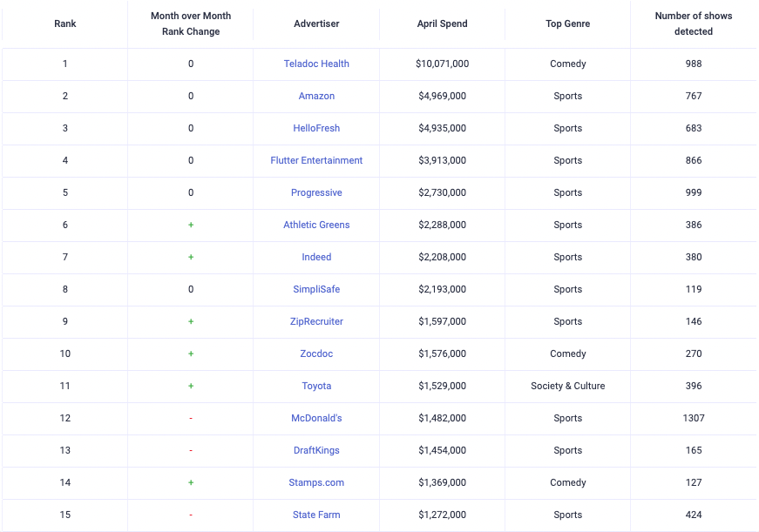This screenshot has height=532, width=759.
Task: Click the Progressive advertiser link
Action: (316, 192)
